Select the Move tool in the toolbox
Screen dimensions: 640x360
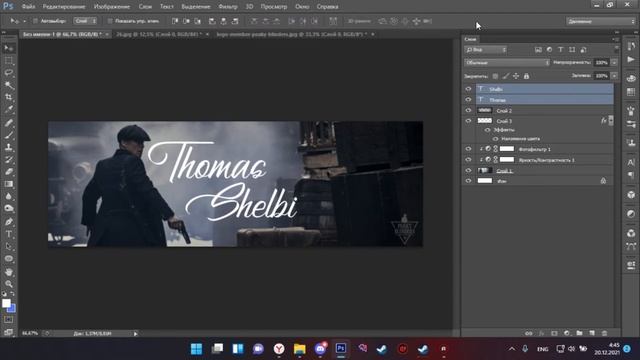[x=9, y=48]
